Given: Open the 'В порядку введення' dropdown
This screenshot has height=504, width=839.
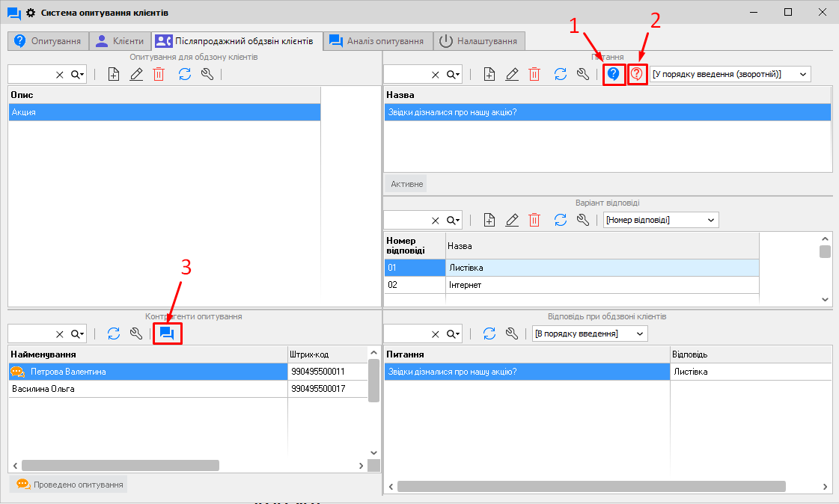Looking at the screenshot, I should click(x=589, y=334).
